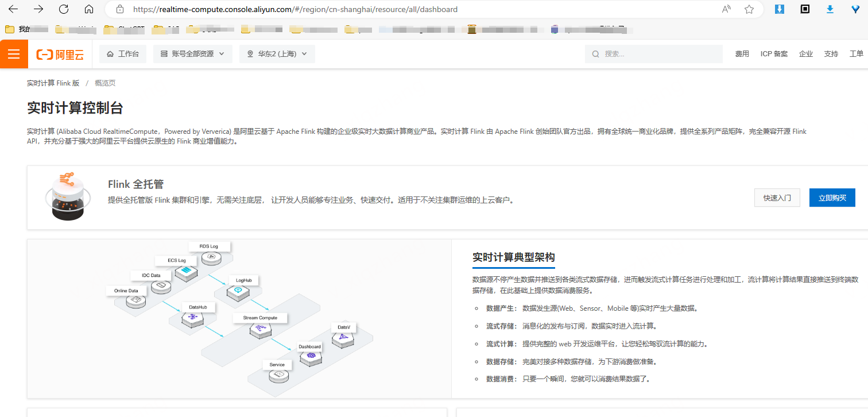
Task: Click the 工作台 home button
Action: 123,54
